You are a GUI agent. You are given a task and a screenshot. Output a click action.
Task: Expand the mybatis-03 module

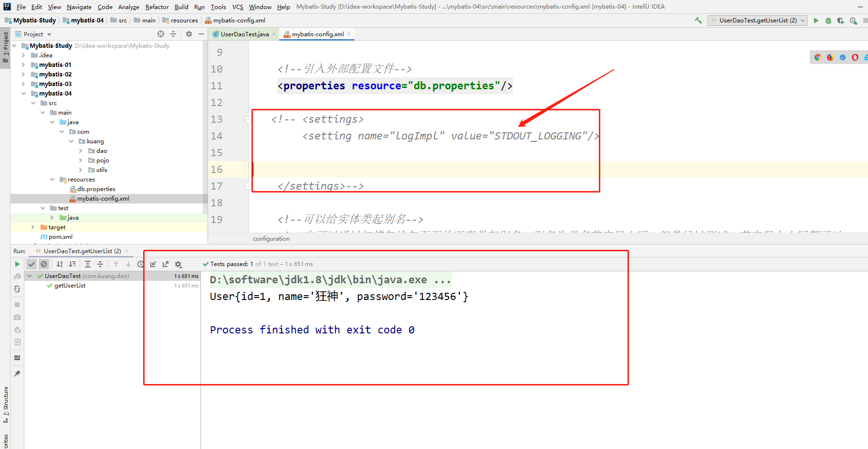pyautogui.click(x=23, y=84)
